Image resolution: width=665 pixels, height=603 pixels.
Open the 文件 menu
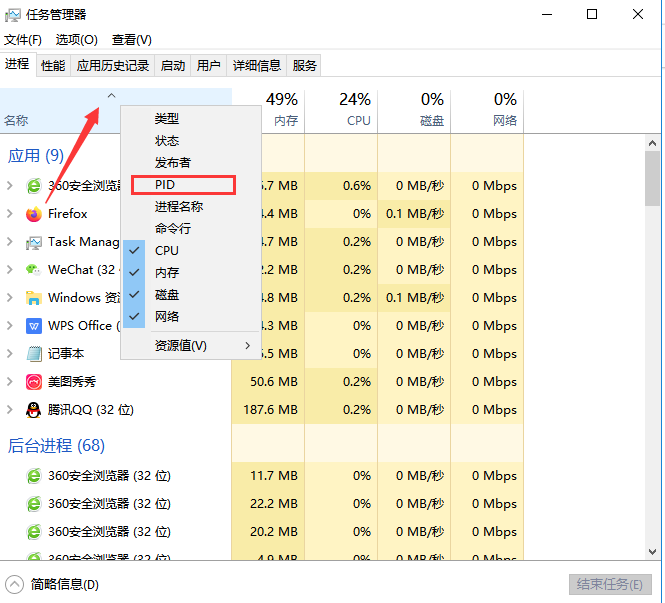(22, 39)
